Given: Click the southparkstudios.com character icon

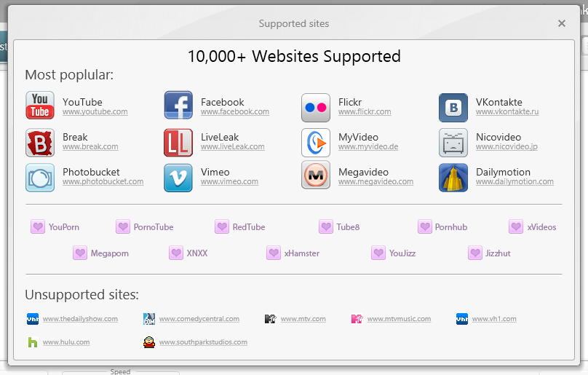Looking at the screenshot, I should tap(149, 342).
